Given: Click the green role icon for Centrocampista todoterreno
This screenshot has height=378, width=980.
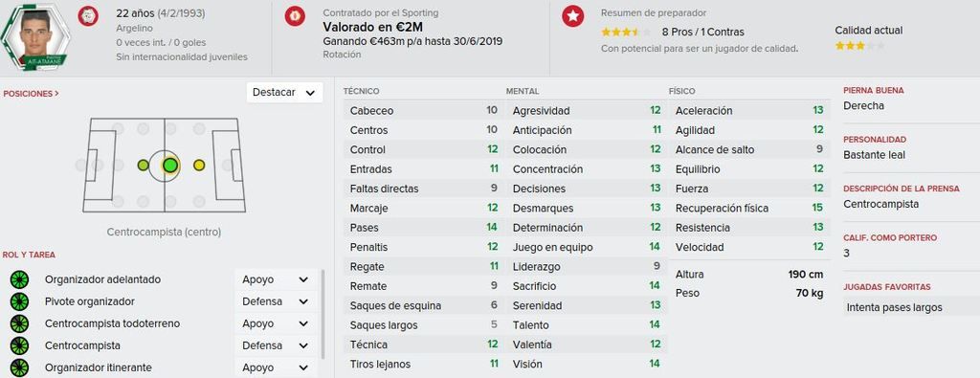Looking at the screenshot, I should coord(19,323).
